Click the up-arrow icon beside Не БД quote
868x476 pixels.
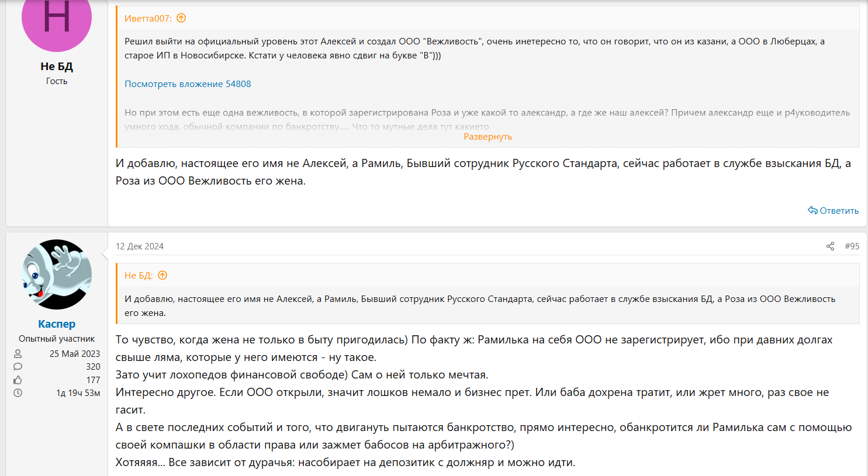click(162, 275)
